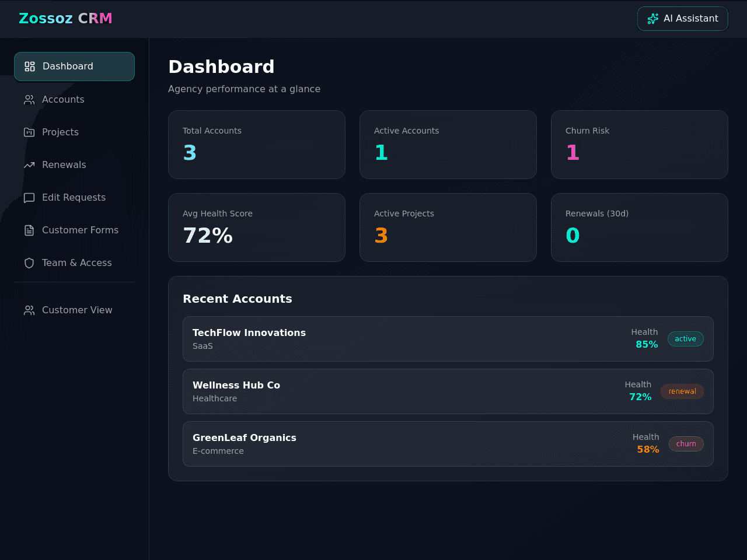Click the Zossoz CRM logo
The image size is (747, 560).
click(65, 19)
